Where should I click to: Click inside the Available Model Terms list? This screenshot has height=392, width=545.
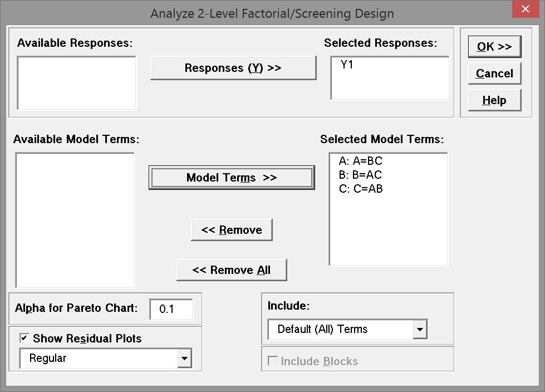click(75, 220)
